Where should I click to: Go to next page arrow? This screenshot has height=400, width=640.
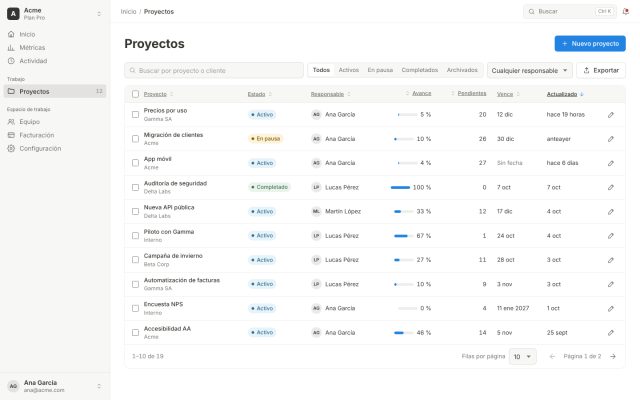pos(613,356)
